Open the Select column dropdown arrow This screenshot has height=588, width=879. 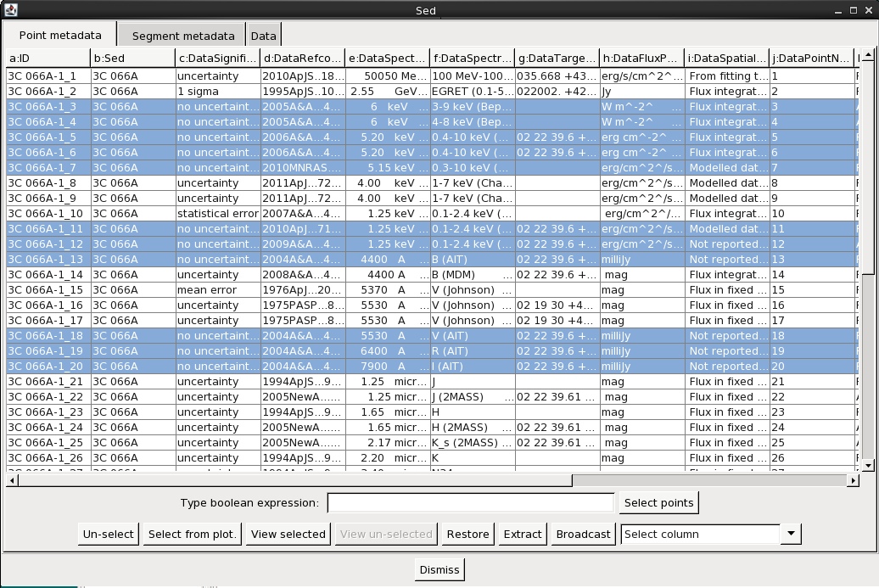[x=790, y=535]
